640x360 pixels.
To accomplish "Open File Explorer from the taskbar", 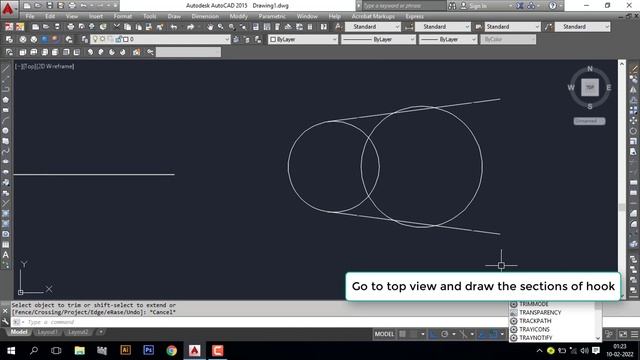I will pos(79,351).
